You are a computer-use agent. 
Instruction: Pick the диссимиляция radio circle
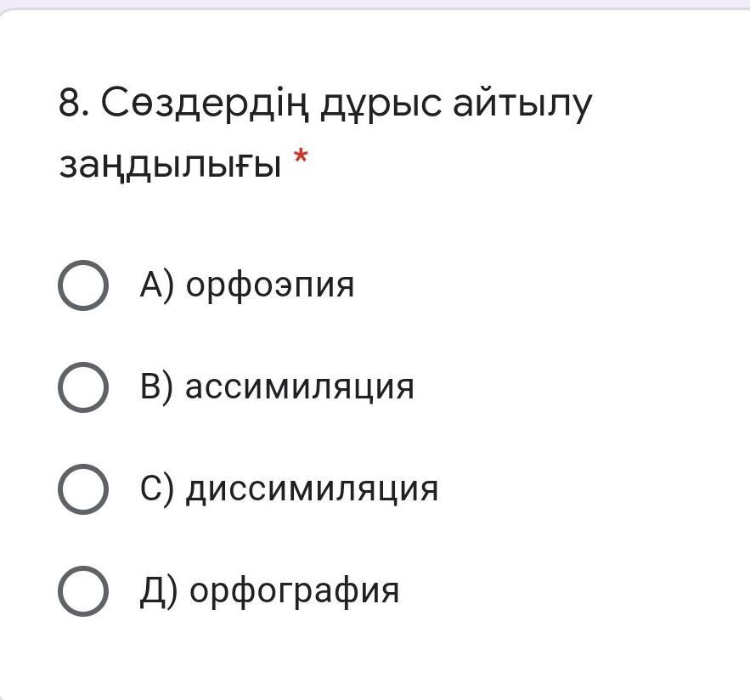click(83, 489)
